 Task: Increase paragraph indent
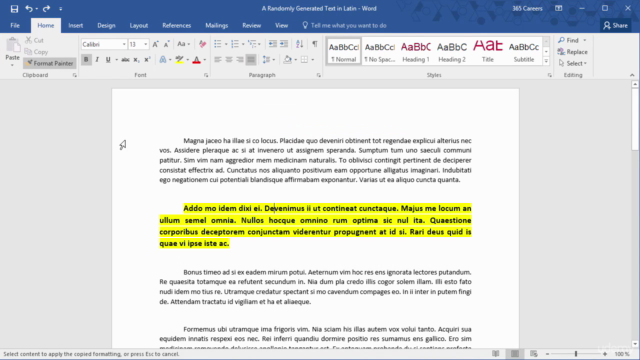point(284,44)
